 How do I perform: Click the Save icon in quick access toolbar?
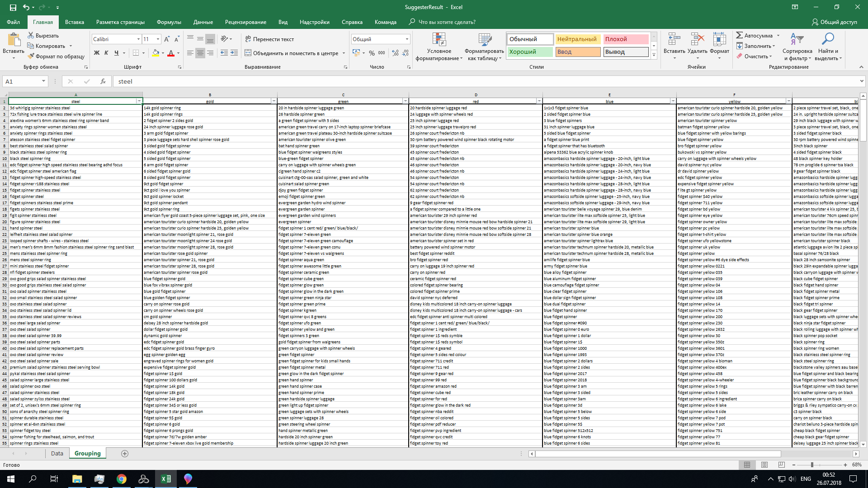[x=13, y=7]
